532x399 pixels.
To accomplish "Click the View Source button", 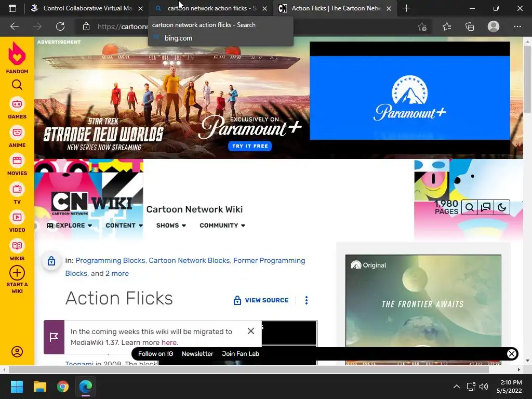I will (x=261, y=300).
